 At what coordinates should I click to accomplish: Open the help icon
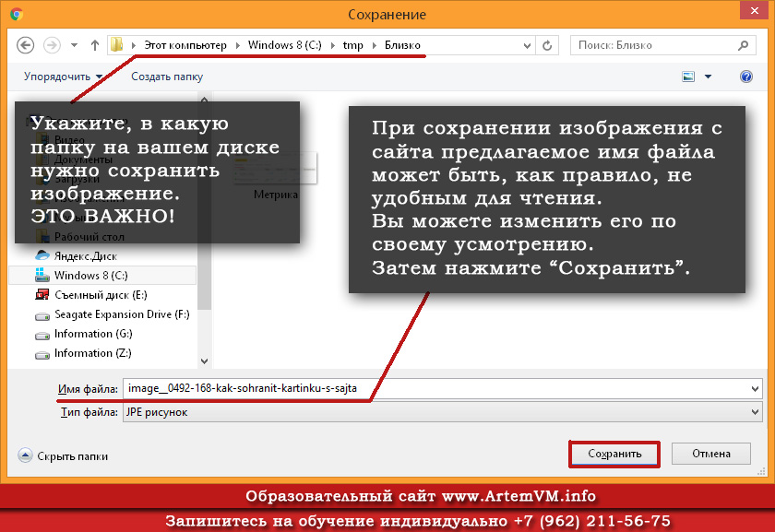coord(745,77)
